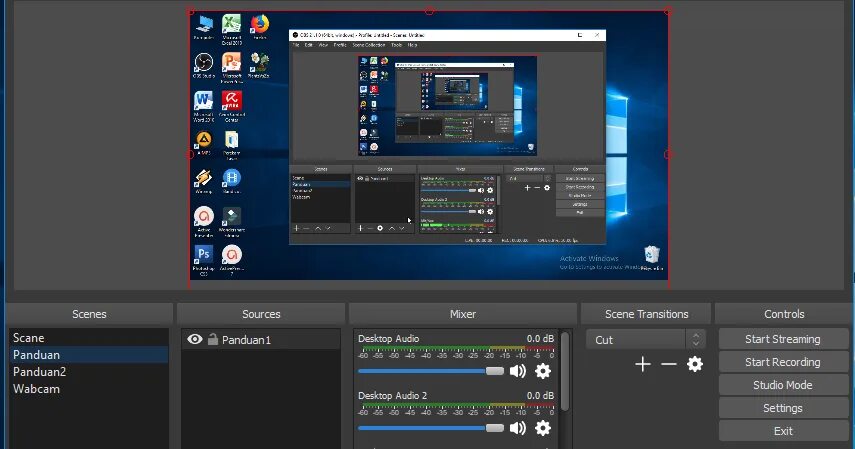Select the Panduan2 scene
This screenshot has height=449, width=855.
point(89,372)
